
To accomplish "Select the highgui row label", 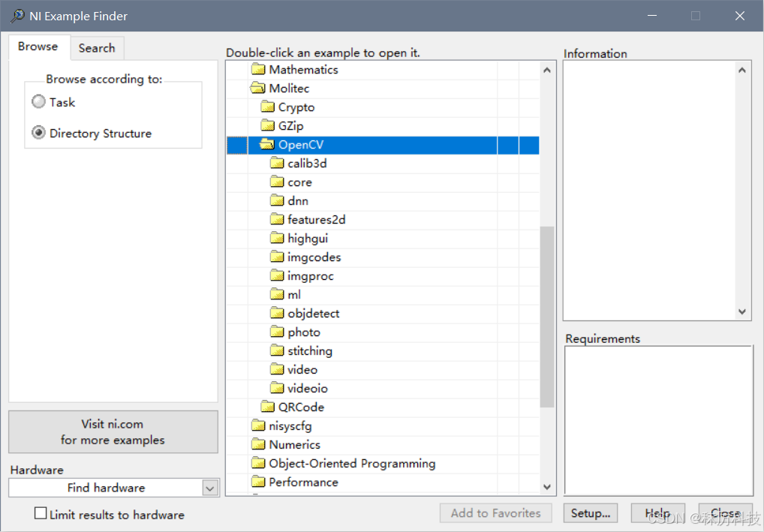I will point(308,238).
